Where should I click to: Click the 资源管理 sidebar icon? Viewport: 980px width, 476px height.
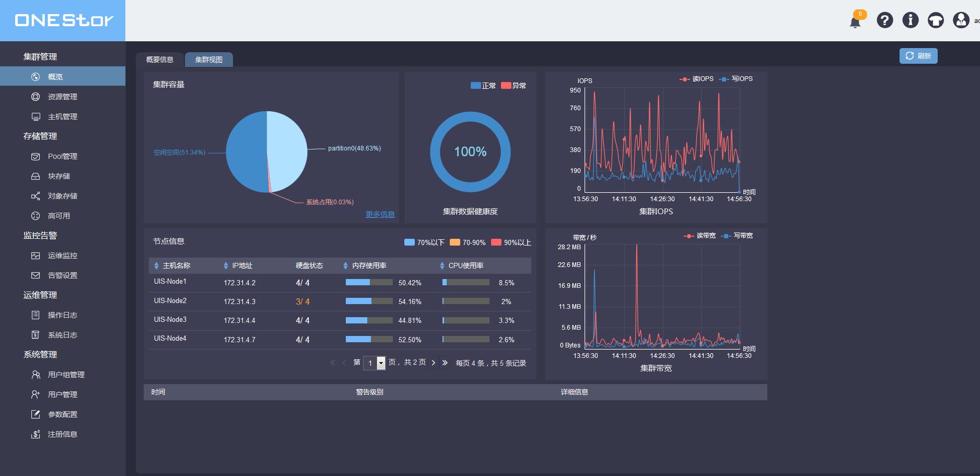tap(36, 97)
